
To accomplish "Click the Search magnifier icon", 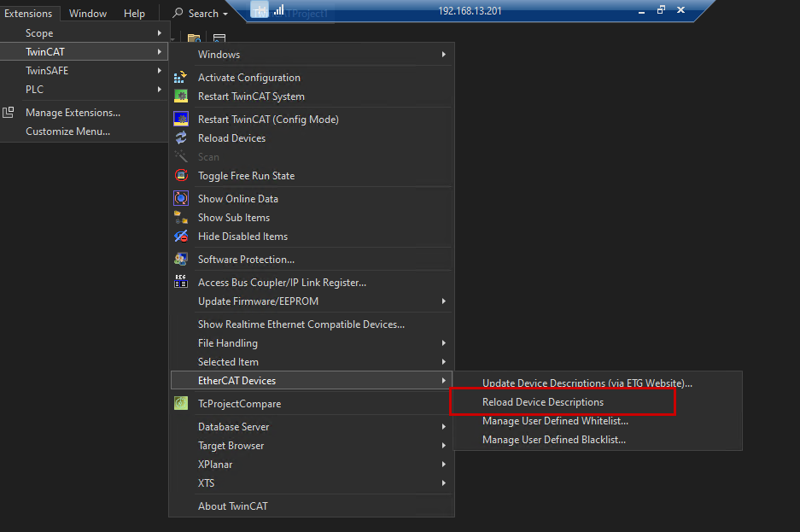I will 178,13.
